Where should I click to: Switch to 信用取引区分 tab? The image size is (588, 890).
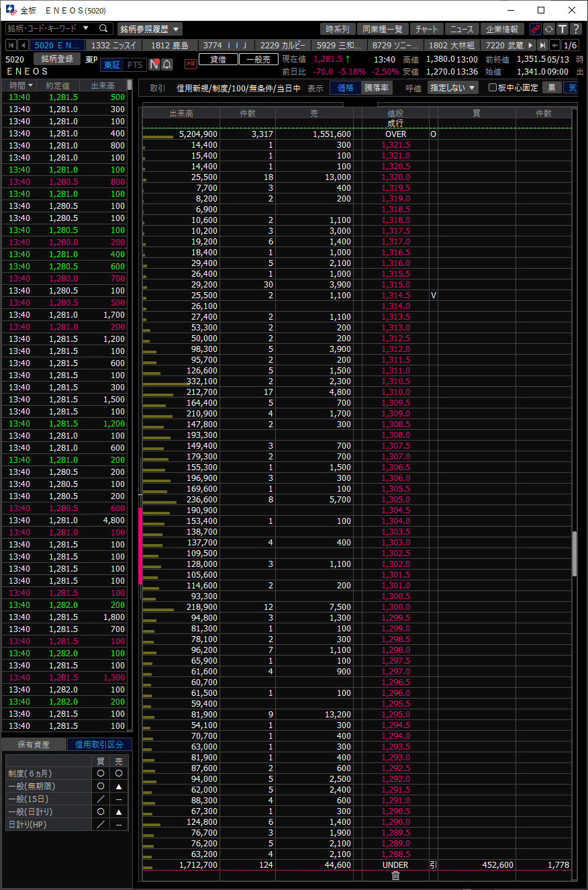pyautogui.click(x=99, y=744)
